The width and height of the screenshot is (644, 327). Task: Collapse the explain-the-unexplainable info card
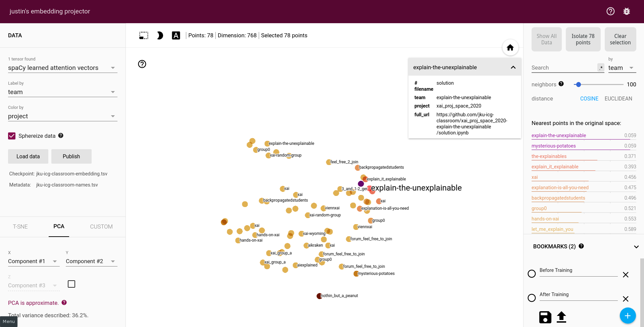tap(513, 68)
